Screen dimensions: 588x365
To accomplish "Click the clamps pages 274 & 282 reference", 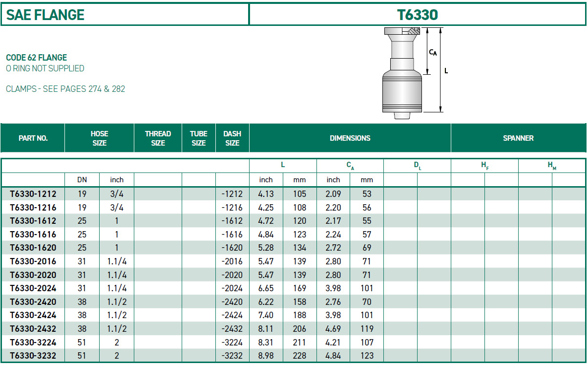I will [65, 89].
